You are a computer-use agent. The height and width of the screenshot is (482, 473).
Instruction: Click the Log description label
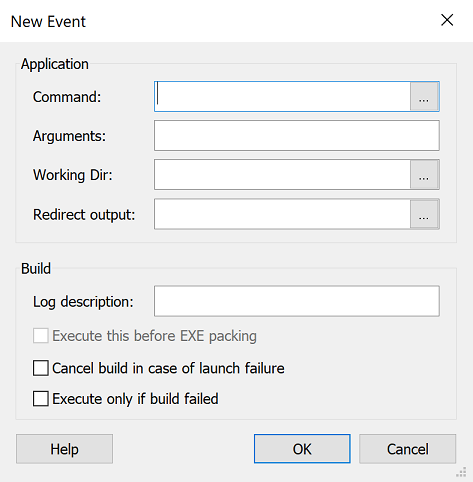coord(83,302)
